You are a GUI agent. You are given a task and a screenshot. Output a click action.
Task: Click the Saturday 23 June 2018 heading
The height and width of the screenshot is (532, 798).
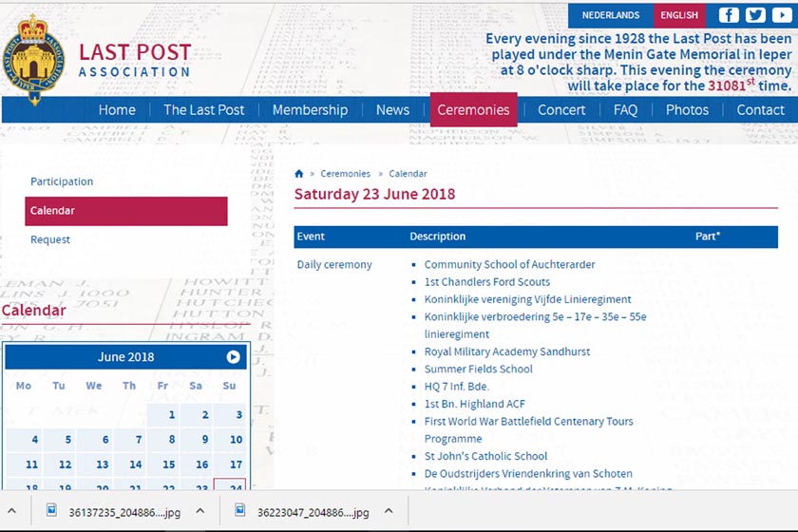[x=374, y=194]
